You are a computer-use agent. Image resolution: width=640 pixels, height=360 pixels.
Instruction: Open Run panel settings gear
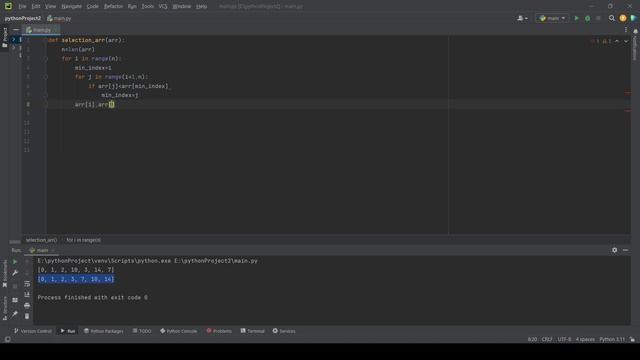tap(614, 250)
